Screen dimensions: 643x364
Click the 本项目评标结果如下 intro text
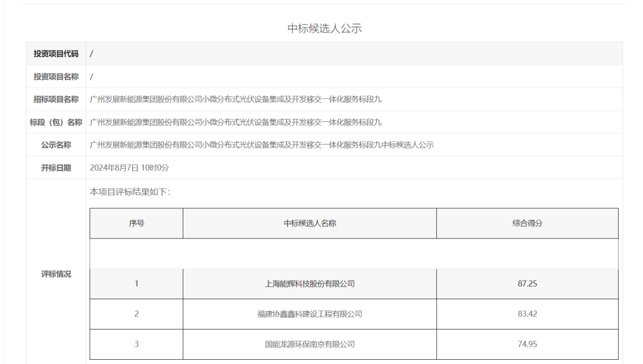click(130, 192)
